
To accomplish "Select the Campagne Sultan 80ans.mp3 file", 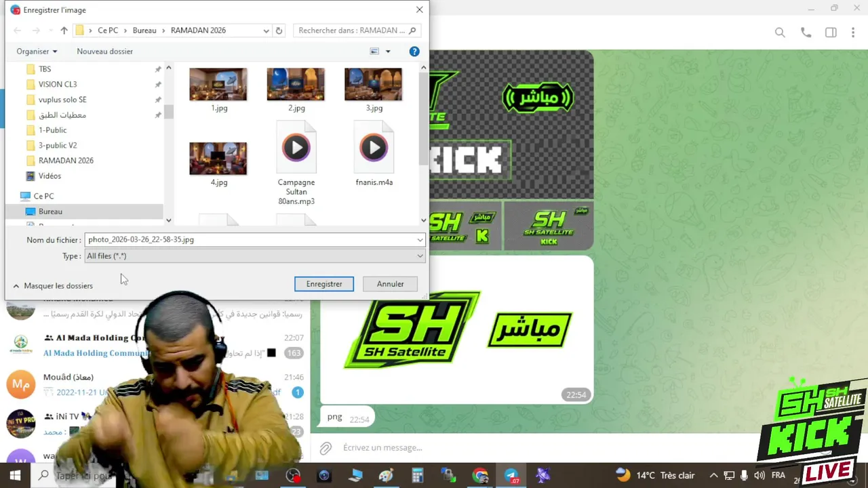I will (296, 163).
